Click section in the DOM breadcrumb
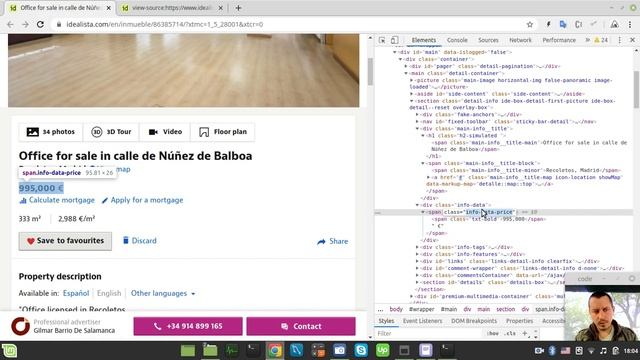This screenshot has width=640, height=360. coord(505,309)
